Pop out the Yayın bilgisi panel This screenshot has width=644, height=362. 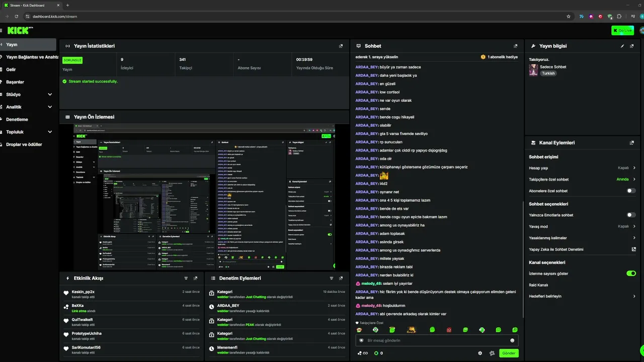[632, 46]
